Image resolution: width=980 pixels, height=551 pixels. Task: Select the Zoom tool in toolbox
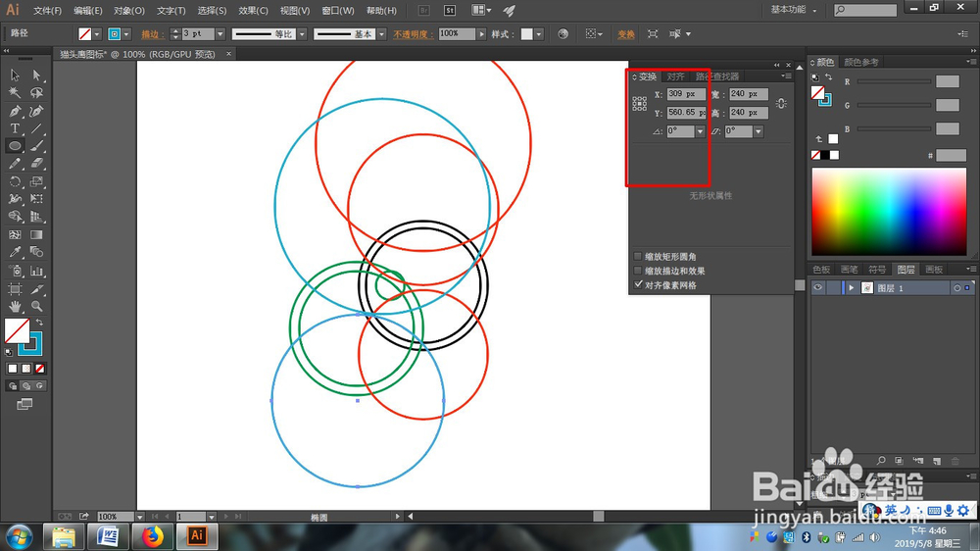(37, 307)
